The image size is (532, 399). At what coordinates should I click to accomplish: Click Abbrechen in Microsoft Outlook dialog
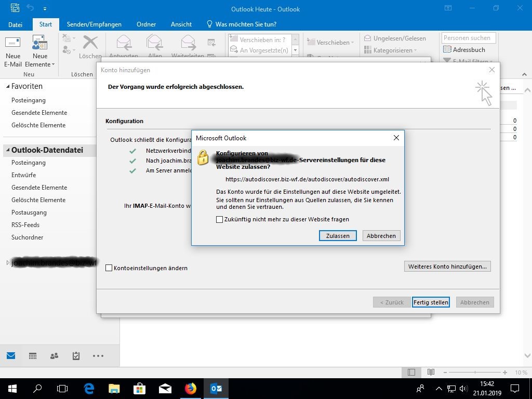pos(381,236)
